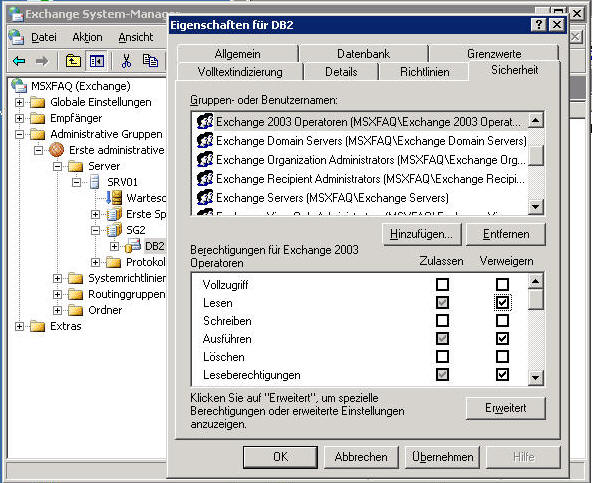Click the Extras folder icon
The height and width of the screenshot is (483, 592).
pos(38,326)
